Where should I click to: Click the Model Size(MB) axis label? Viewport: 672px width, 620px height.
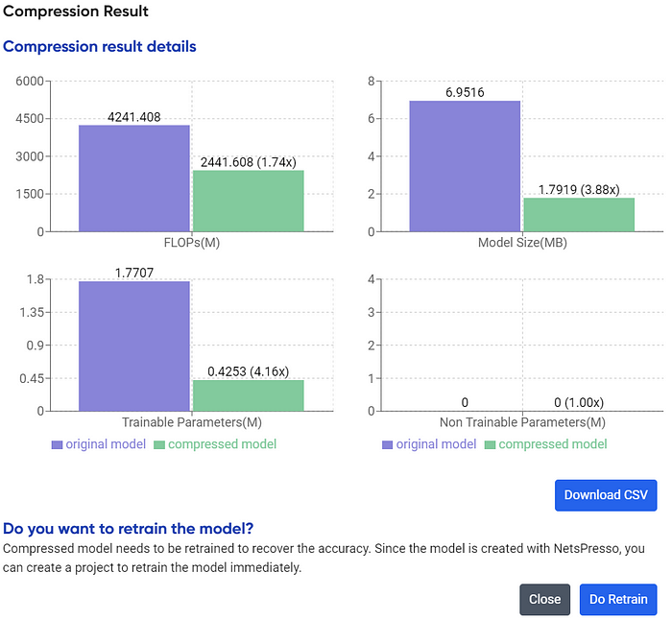[x=522, y=243]
